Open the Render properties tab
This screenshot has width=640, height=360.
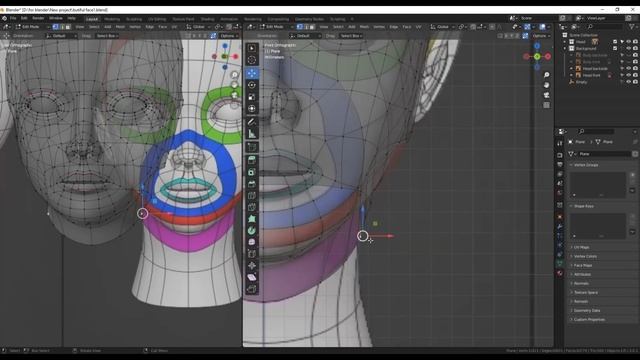(x=560, y=155)
